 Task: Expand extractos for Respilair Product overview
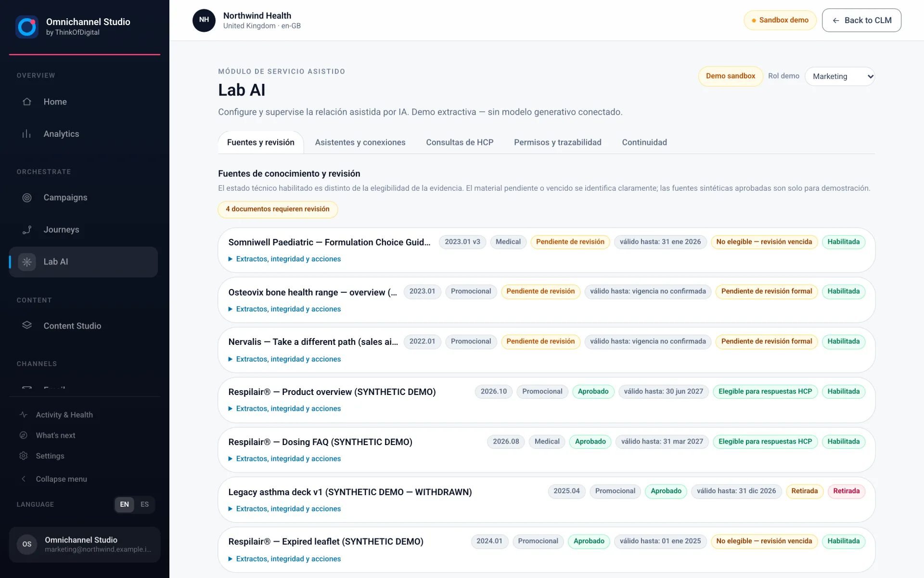point(284,409)
